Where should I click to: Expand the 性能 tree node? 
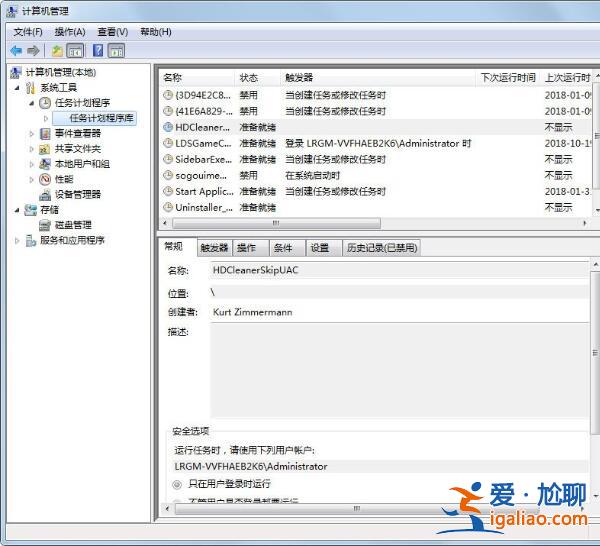(32, 180)
